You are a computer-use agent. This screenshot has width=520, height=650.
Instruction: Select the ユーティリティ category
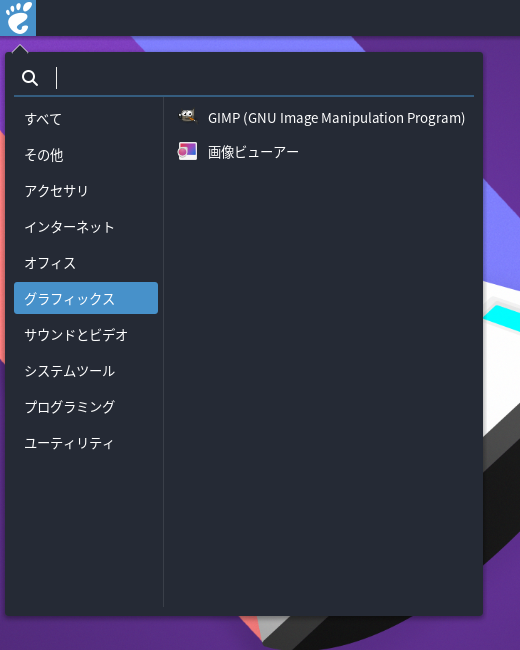(x=86, y=443)
